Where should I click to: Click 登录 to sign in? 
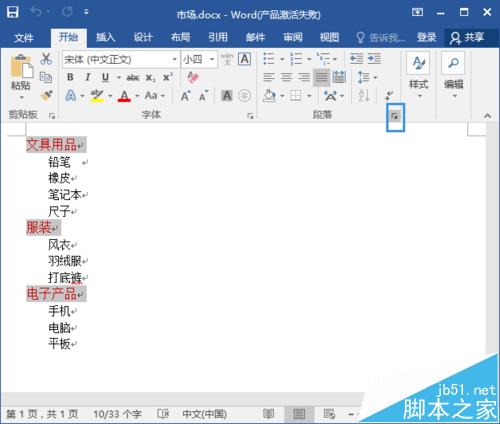coord(426,37)
